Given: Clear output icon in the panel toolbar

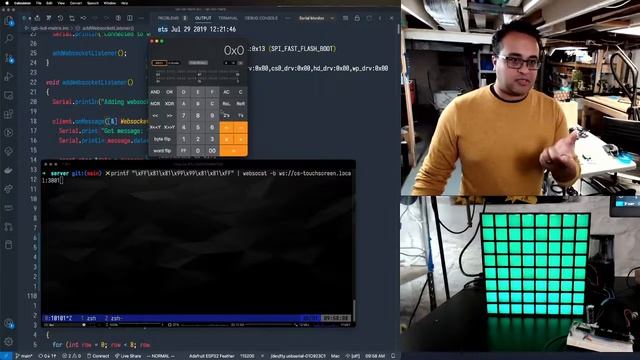Looking at the screenshot, I should point(346,18).
